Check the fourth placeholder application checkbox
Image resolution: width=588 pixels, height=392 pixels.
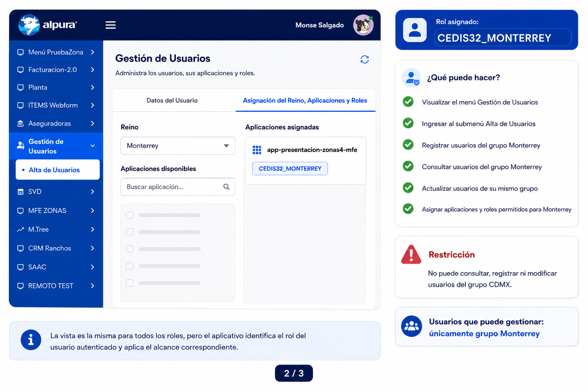click(x=129, y=266)
